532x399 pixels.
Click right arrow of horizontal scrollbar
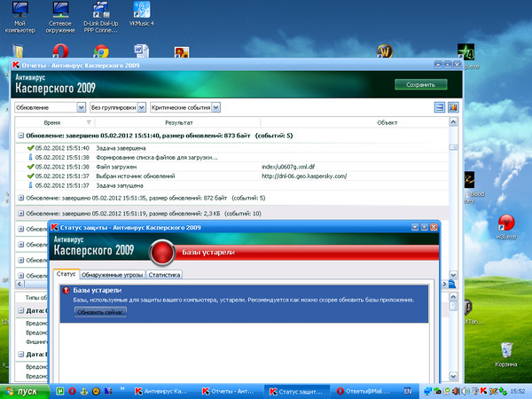[444, 284]
